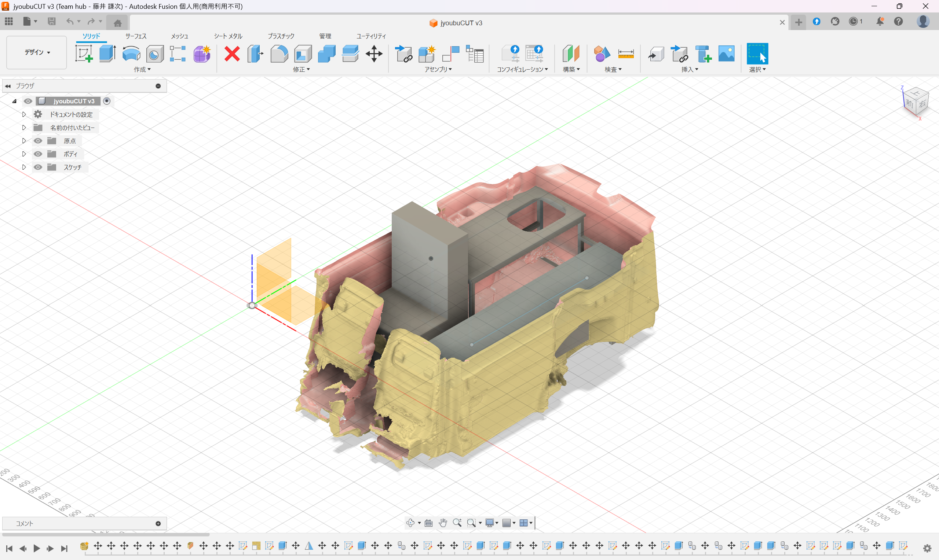Hide the ボディ folder visibility eye
This screenshot has width=939, height=560.
pyautogui.click(x=38, y=154)
